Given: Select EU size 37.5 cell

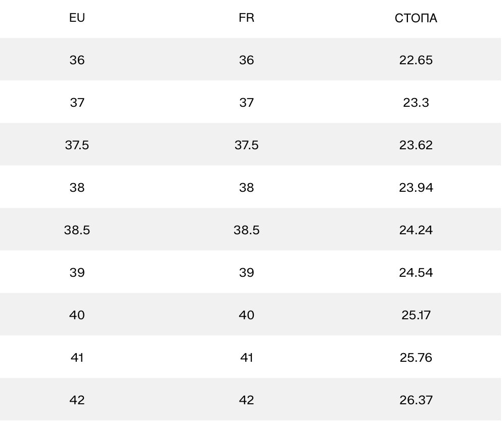Looking at the screenshot, I should pos(77,145).
